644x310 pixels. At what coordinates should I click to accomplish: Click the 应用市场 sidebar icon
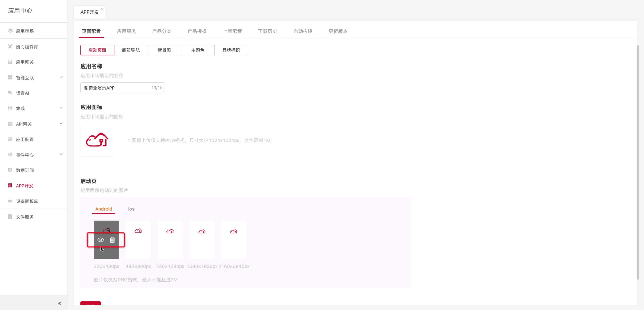click(x=10, y=31)
